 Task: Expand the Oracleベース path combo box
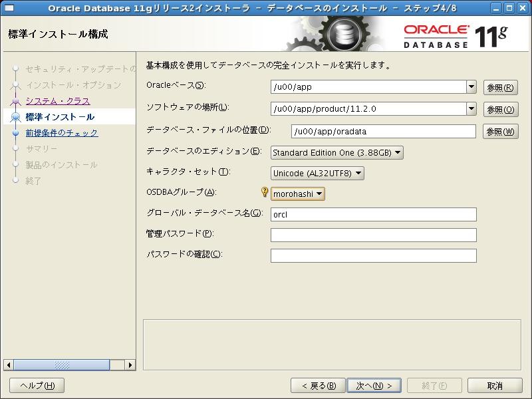(x=470, y=86)
